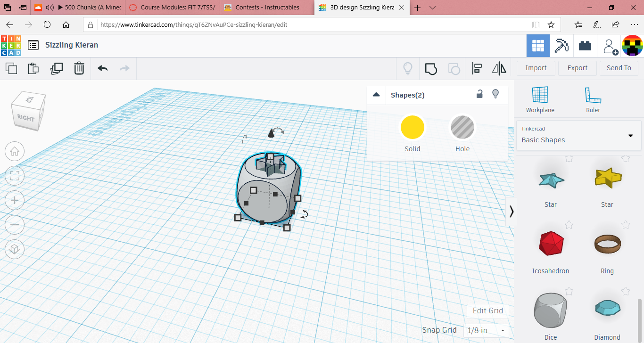Open the browser settings ellipsis menu
This screenshot has height=343, width=644.
pyautogui.click(x=634, y=25)
